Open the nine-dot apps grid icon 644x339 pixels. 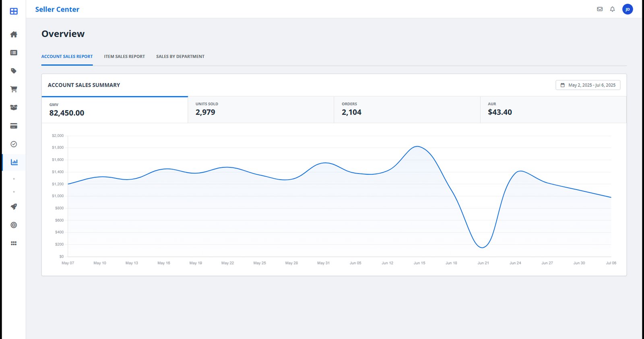click(x=14, y=243)
